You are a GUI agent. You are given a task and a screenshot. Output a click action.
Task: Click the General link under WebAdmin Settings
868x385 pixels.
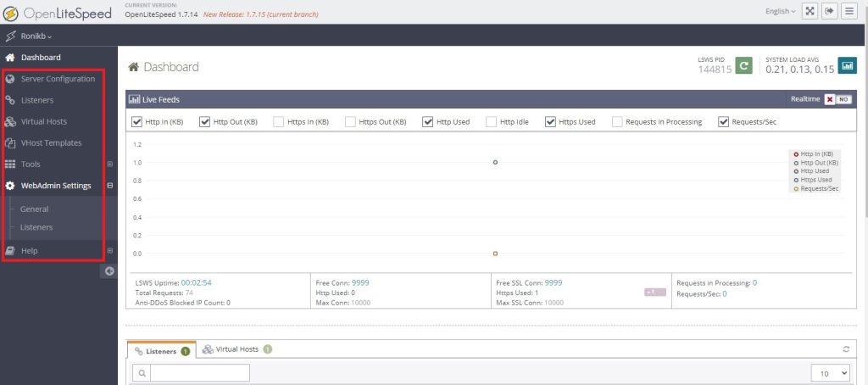tap(34, 209)
